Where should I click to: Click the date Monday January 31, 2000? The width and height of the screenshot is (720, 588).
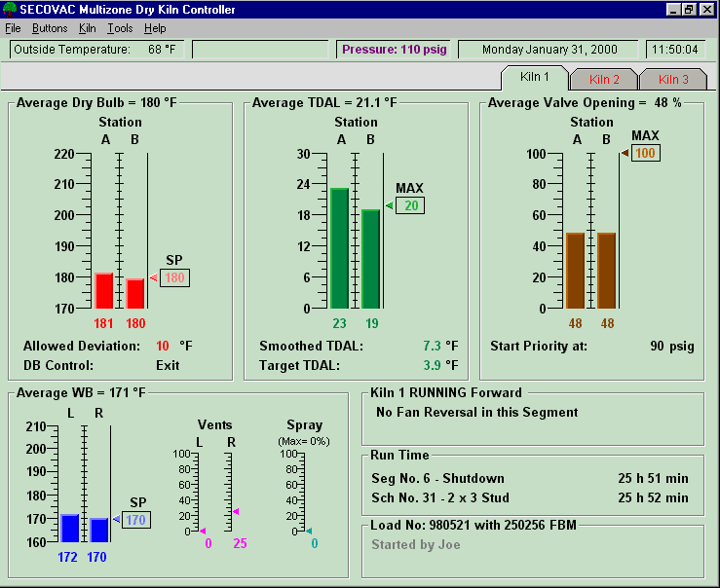pos(549,50)
